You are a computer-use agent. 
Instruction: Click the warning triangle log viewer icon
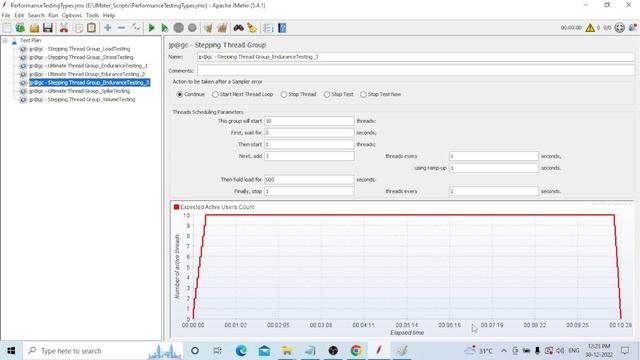tap(590, 28)
